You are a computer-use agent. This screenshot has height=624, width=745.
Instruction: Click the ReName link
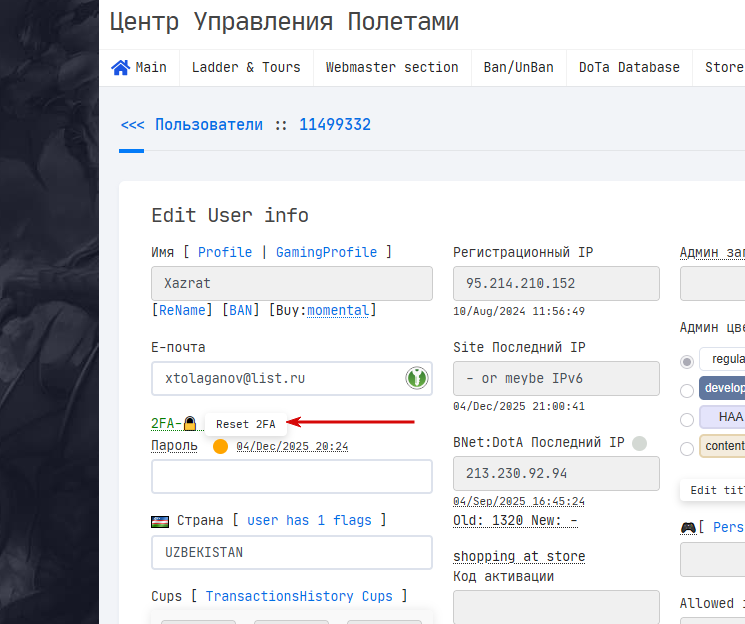point(182,310)
